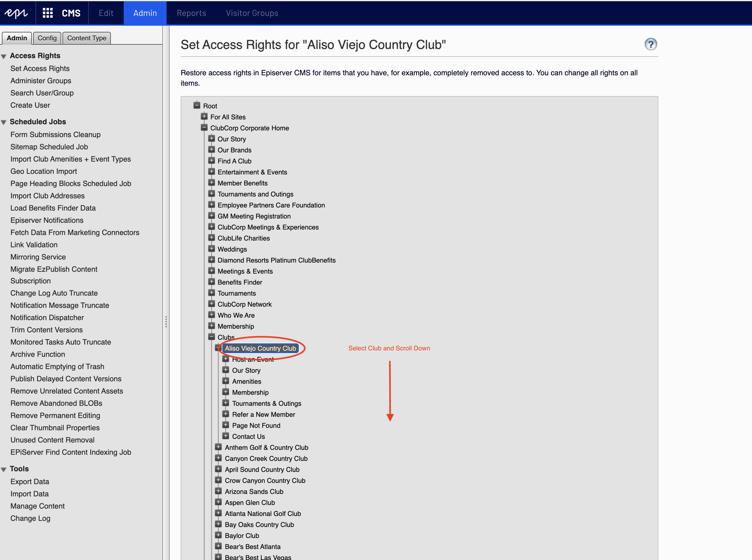752x560 pixels.
Task: Select Bay Oaks Country Club item
Action: tap(259, 525)
